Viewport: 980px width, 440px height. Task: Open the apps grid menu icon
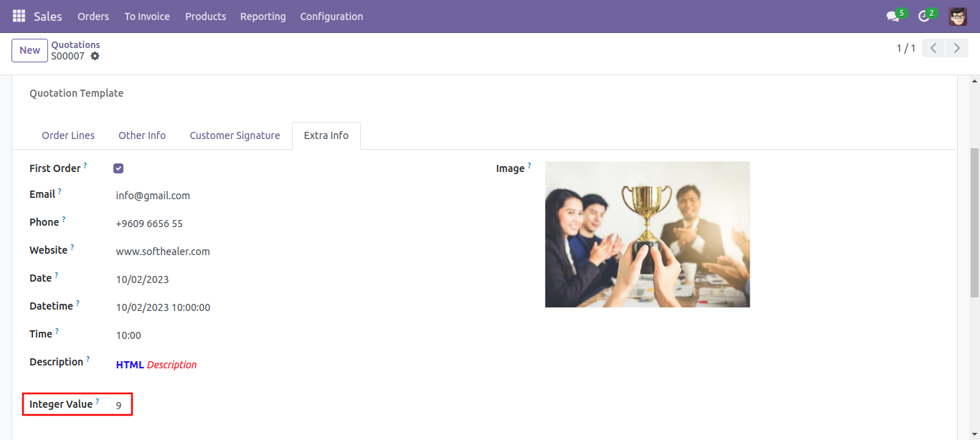click(x=19, y=16)
